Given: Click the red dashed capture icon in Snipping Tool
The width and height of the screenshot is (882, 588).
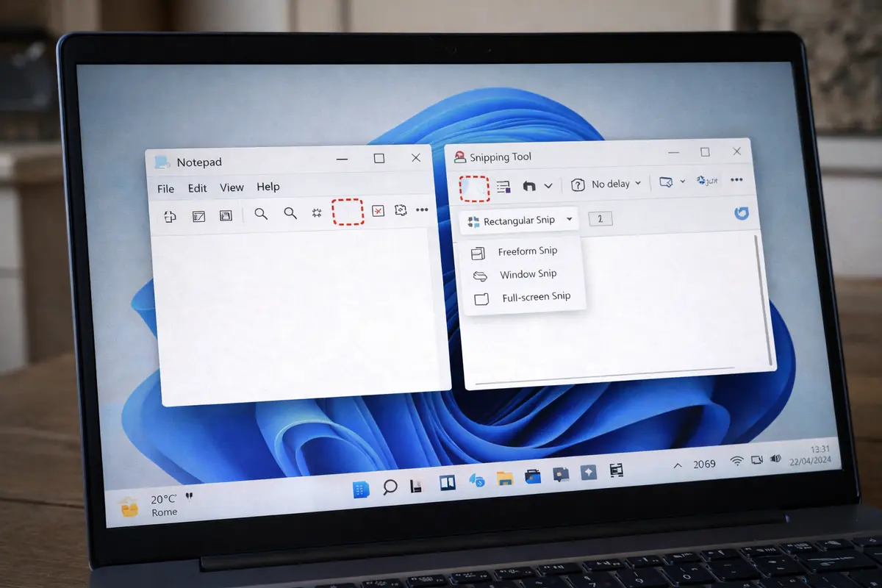Looking at the screenshot, I should pyautogui.click(x=474, y=187).
